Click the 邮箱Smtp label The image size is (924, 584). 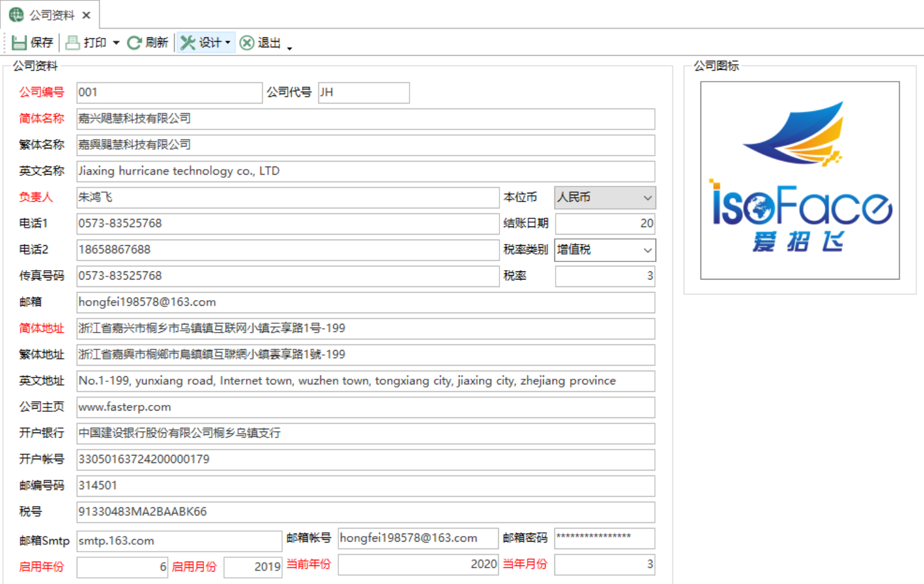[x=44, y=541]
